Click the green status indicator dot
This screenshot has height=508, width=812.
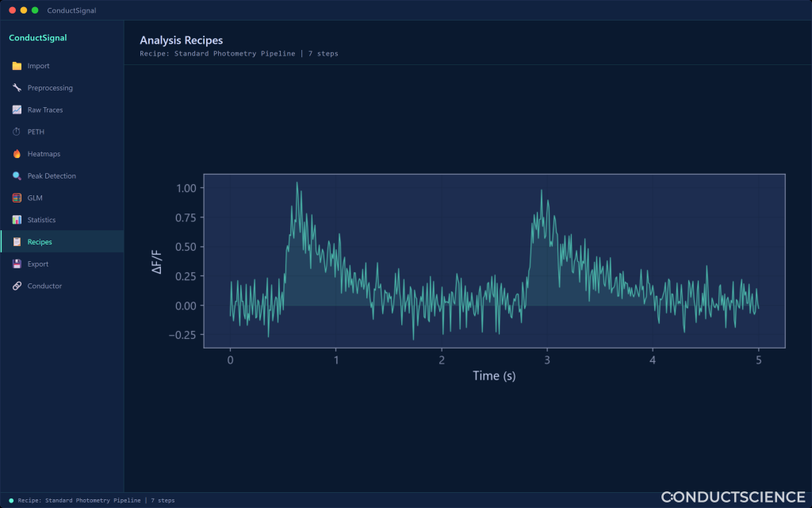click(x=11, y=501)
